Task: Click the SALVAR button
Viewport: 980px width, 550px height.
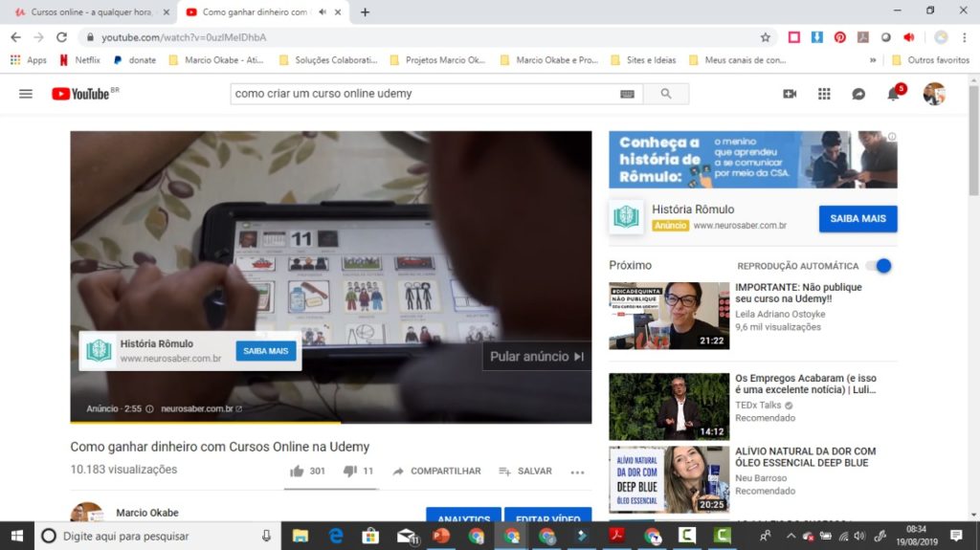Action: (x=525, y=472)
